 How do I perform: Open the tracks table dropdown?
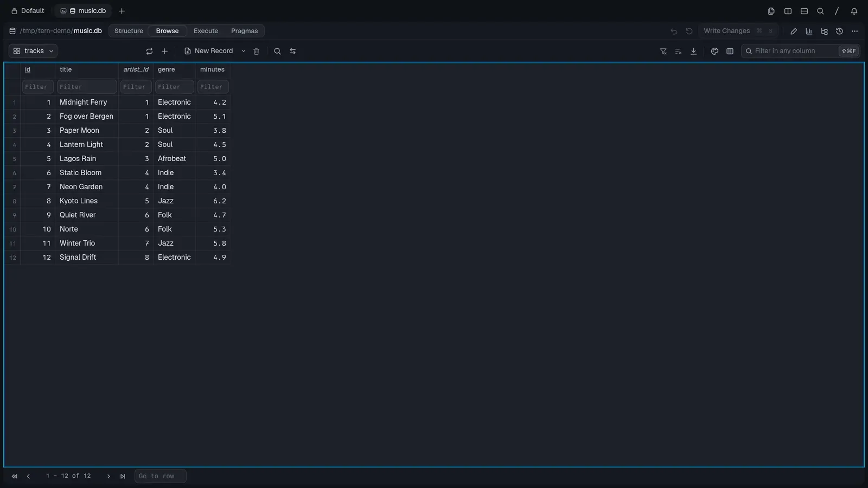click(33, 51)
